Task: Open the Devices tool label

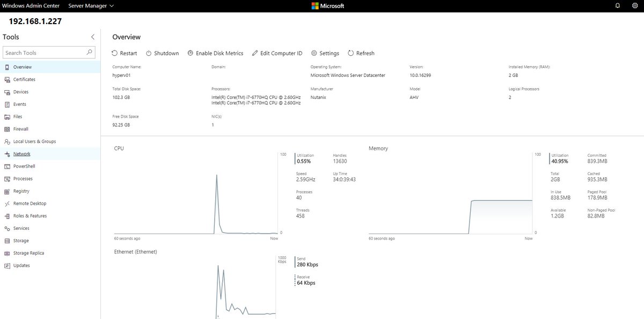Action: (x=21, y=92)
